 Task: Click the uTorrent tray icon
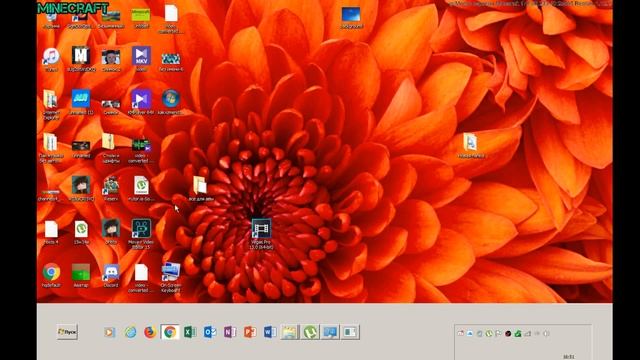click(489, 333)
